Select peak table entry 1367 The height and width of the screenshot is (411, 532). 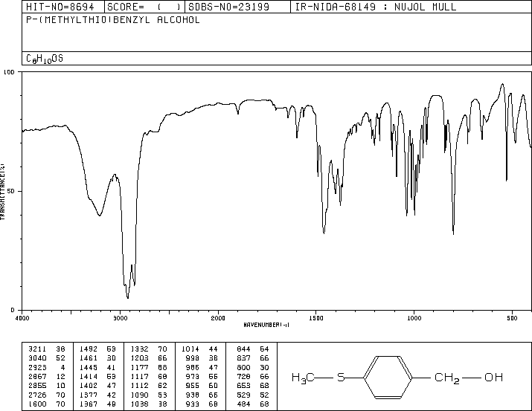coord(89,404)
